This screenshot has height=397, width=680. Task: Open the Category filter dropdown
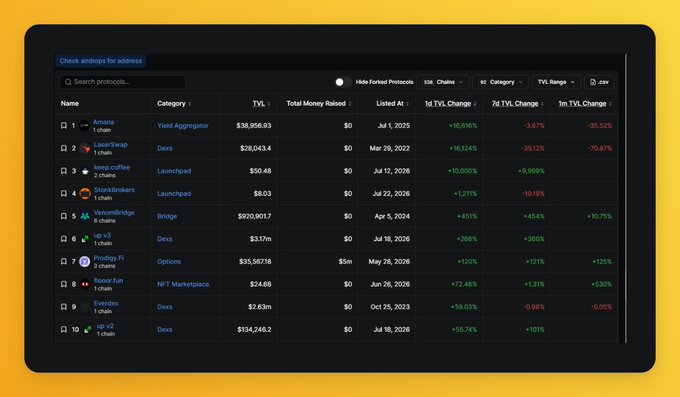[x=500, y=82]
